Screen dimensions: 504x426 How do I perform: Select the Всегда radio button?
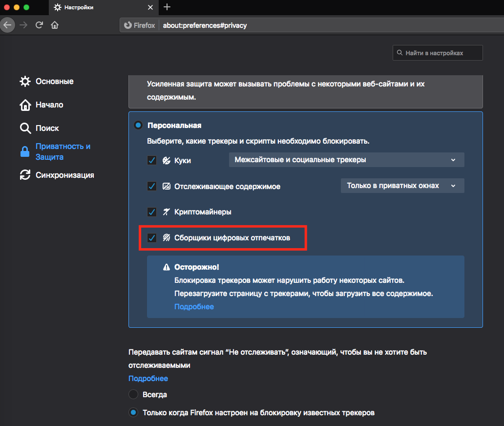coord(133,394)
